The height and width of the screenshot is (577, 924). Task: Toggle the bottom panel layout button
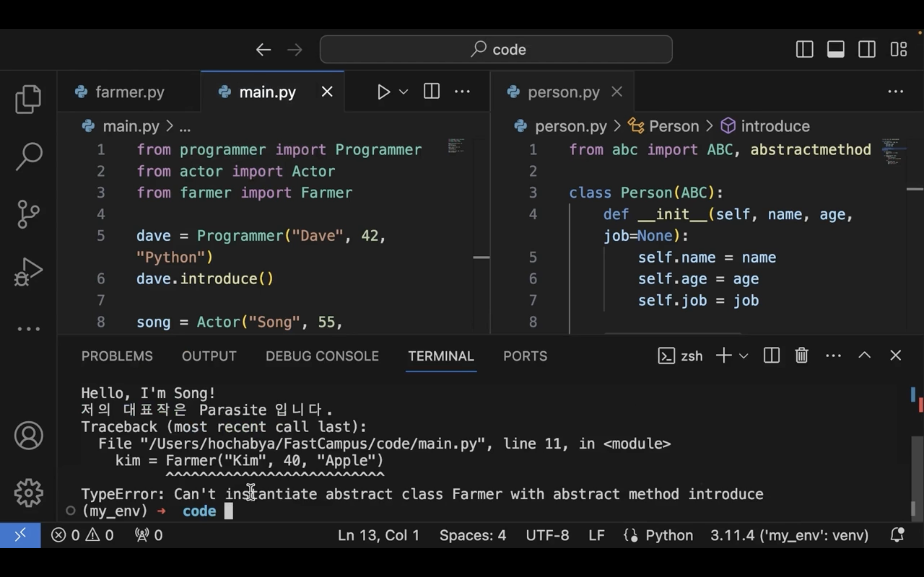(835, 49)
